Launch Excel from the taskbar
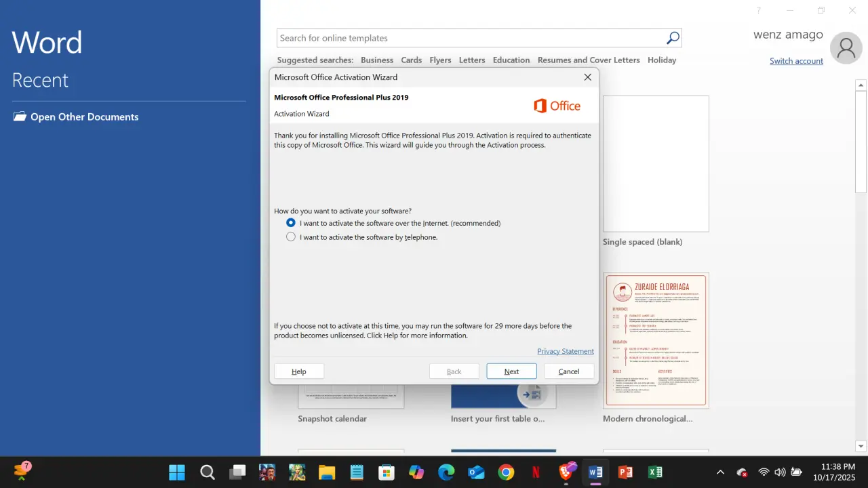The height and width of the screenshot is (488, 868). pos(655,472)
